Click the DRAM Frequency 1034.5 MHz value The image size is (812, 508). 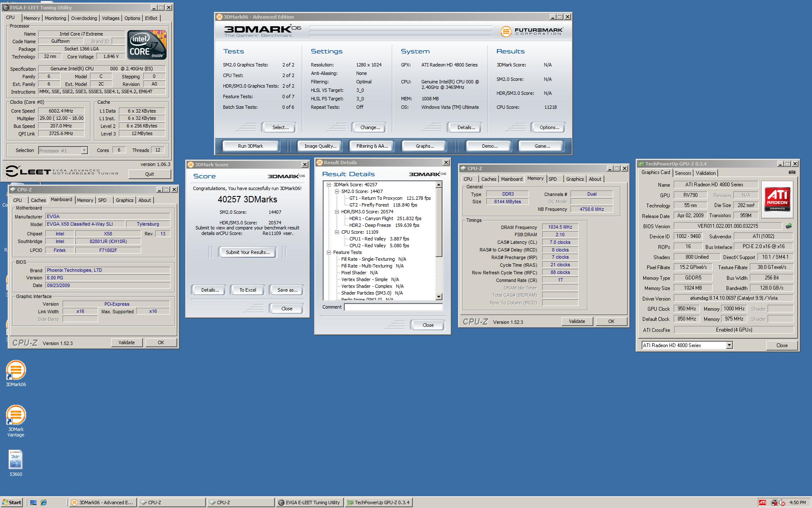(560, 227)
